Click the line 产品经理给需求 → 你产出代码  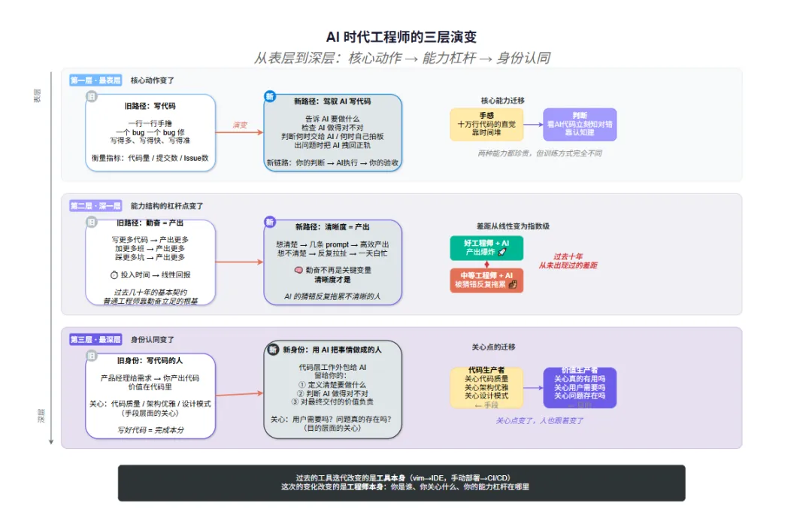(150, 378)
